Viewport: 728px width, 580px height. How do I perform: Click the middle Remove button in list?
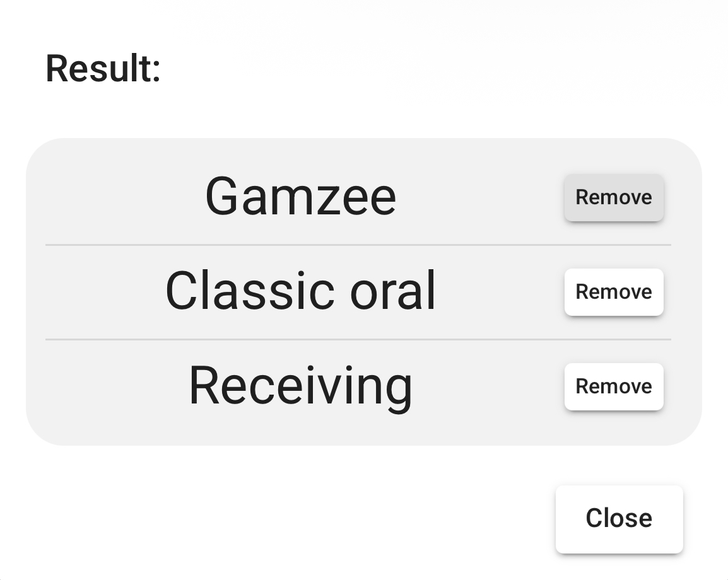(614, 292)
